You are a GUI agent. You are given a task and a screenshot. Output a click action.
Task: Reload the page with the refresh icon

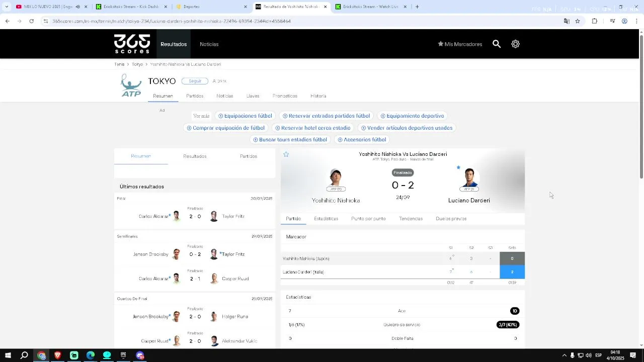pyautogui.click(x=31, y=21)
